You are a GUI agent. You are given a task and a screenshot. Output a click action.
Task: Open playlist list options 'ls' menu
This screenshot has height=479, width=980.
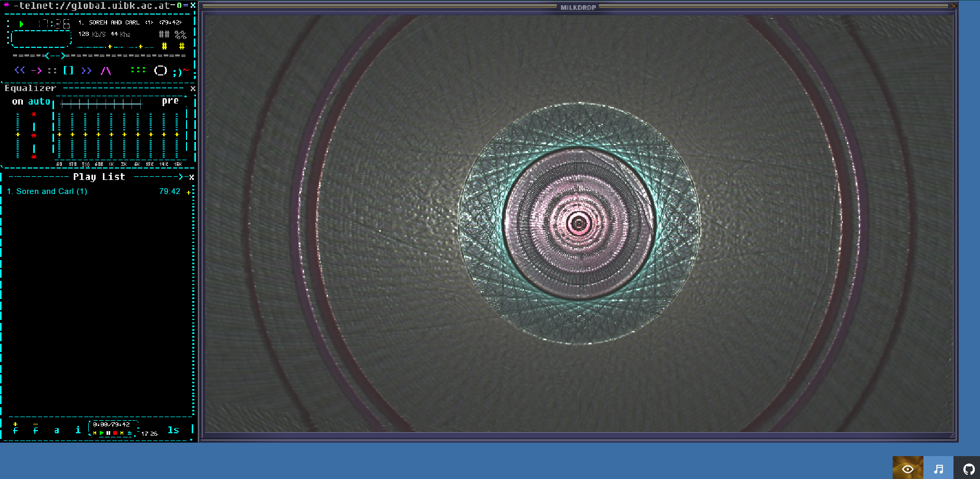click(174, 430)
